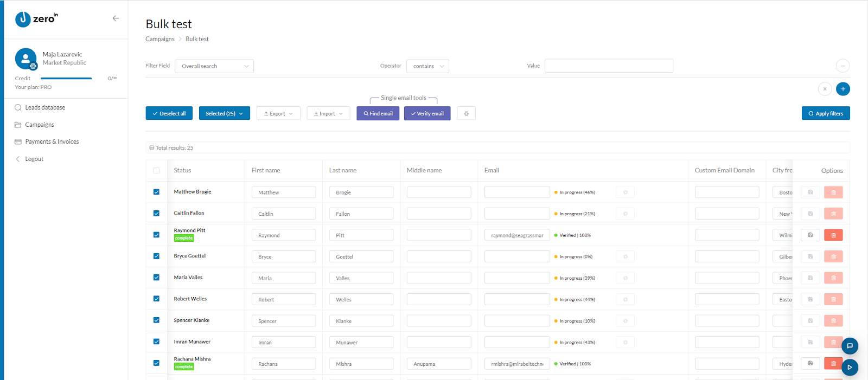Image resolution: width=868 pixels, height=380 pixels.
Task: Open chat support bubble
Action: [x=850, y=346]
